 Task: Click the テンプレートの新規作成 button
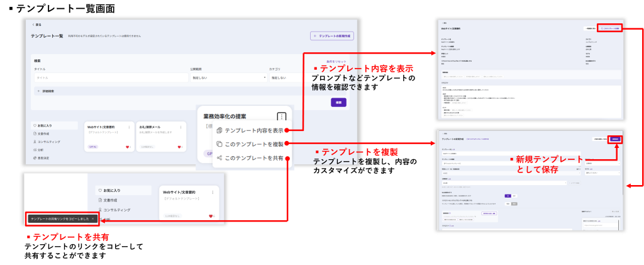(331, 37)
